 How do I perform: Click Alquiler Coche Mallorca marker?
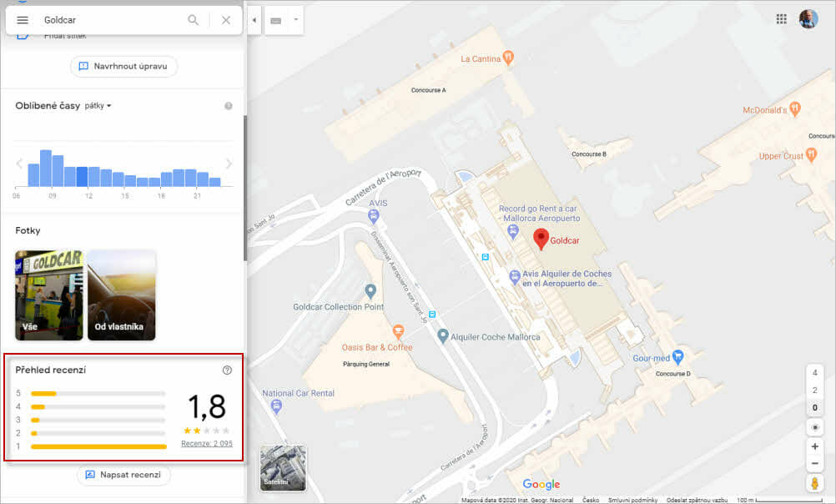coord(442,336)
